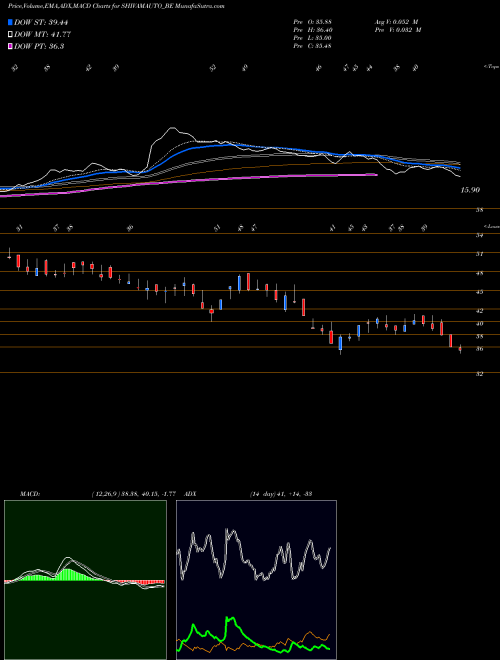The image size is (500, 660).
Task: Open the ADX indicator chart
Action: [257, 580]
